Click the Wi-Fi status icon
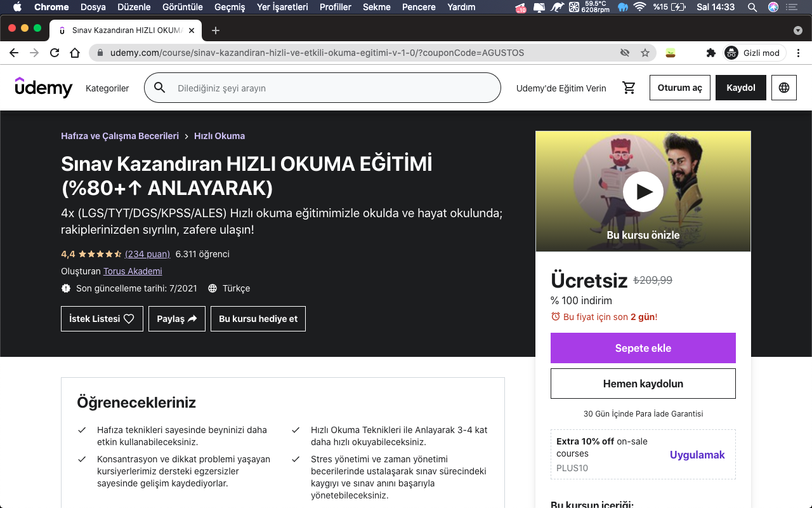This screenshot has height=508, width=812. point(639,7)
